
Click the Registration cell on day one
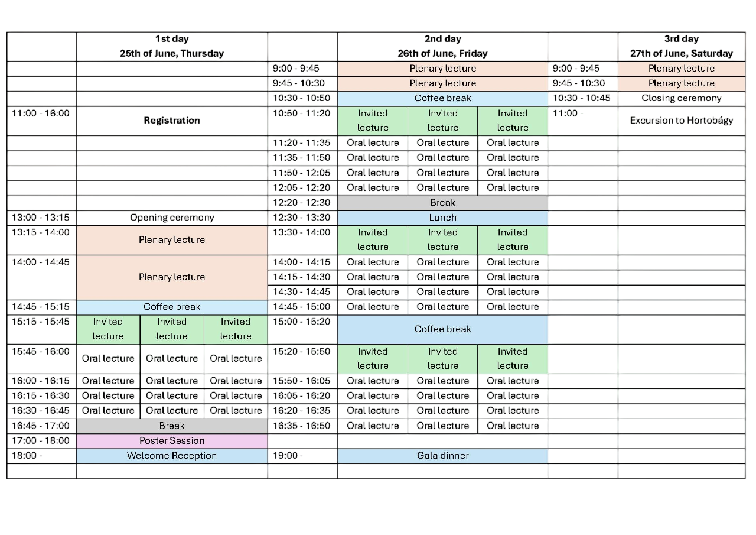(172, 121)
